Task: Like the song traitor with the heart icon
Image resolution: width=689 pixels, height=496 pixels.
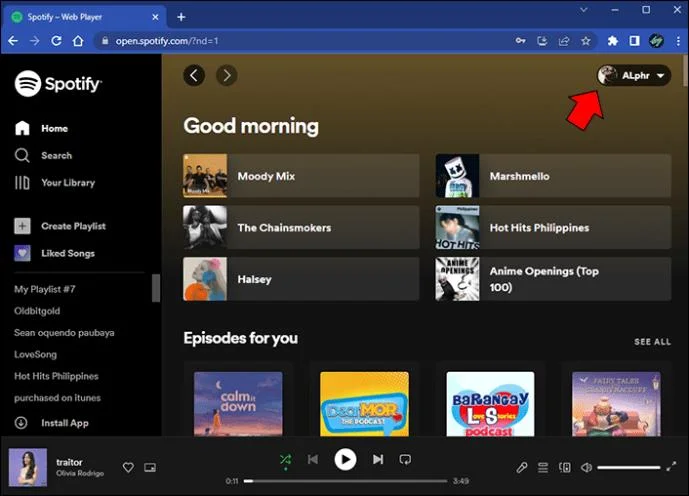Action: 128,467
